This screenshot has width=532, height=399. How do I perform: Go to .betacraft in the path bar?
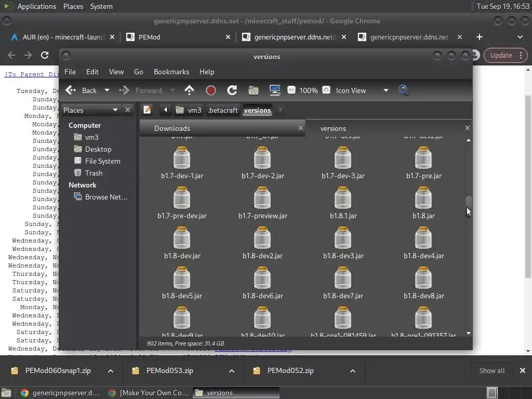[x=223, y=110]
